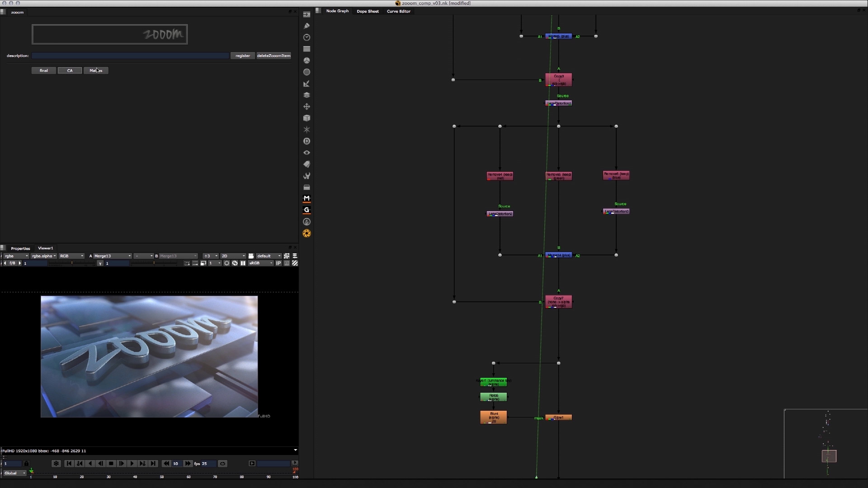Image resolution: width=868 pixels, height=488 pixels.
Task: Expand the sRGB viewer process dropdown
Action: [x=261, y=263]
